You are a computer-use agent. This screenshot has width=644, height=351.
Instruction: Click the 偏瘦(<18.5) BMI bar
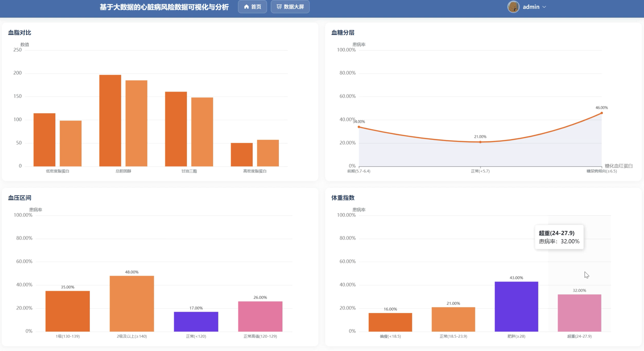click(390, 322)
